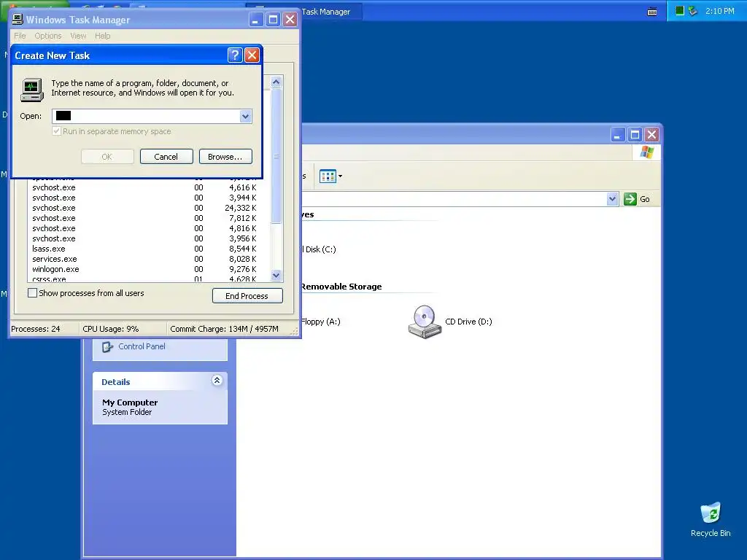Click the Browse... button
This screenshot has width=747, height=560.
[225, 157]
